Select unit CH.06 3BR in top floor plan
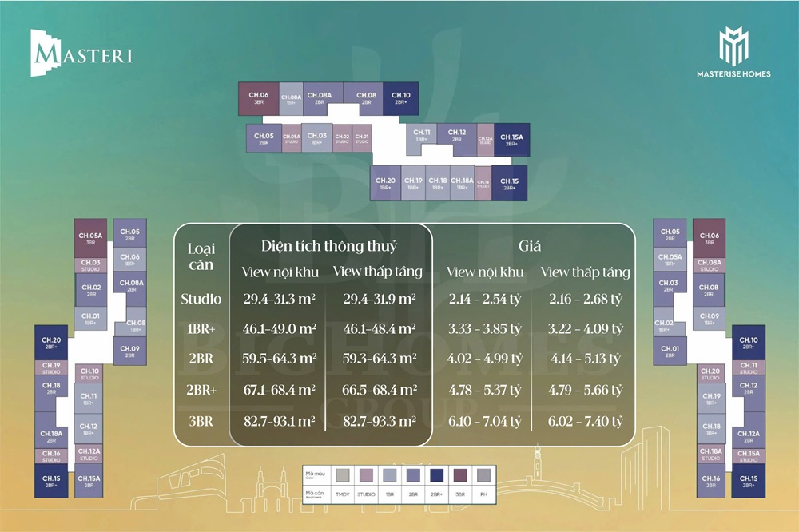Viewport: 799px width, 532px height. pyautogui.click(x=258, y=97)
